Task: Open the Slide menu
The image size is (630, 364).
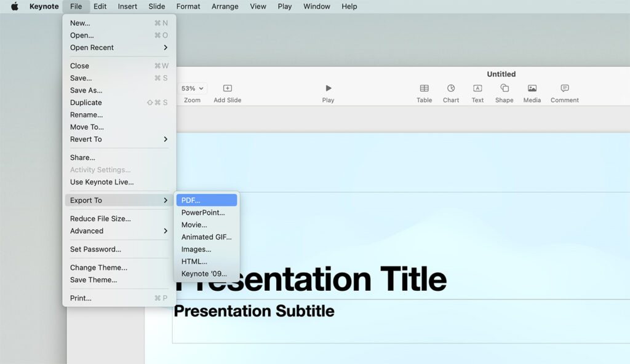Action: [156, 7]
